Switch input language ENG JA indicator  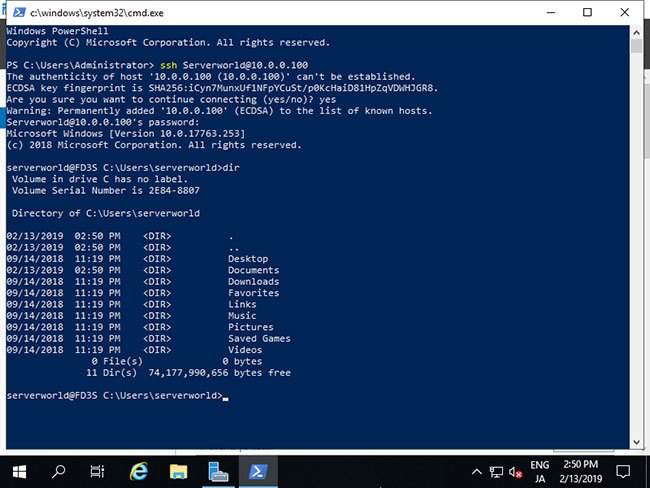tap(540, 472)
